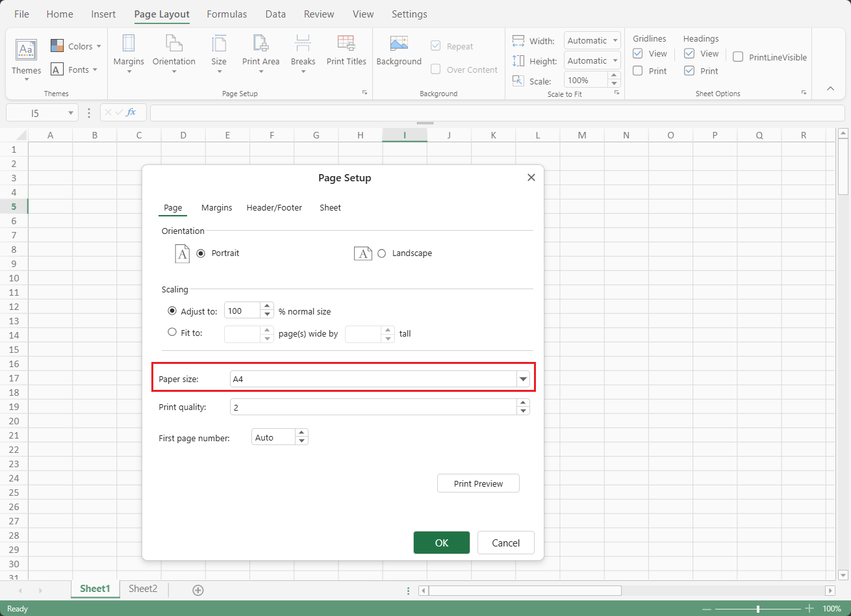The width and height of the screenshot is (851, 616).
Task: Open the Themes gallery icon
Action: (26, 49)
